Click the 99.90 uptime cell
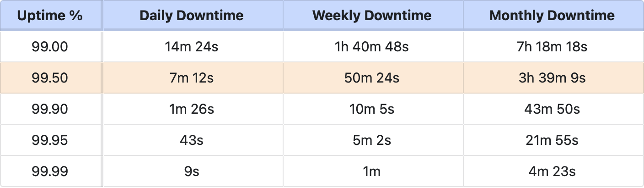This screenshot has width=644, height=188. [50, 109]
